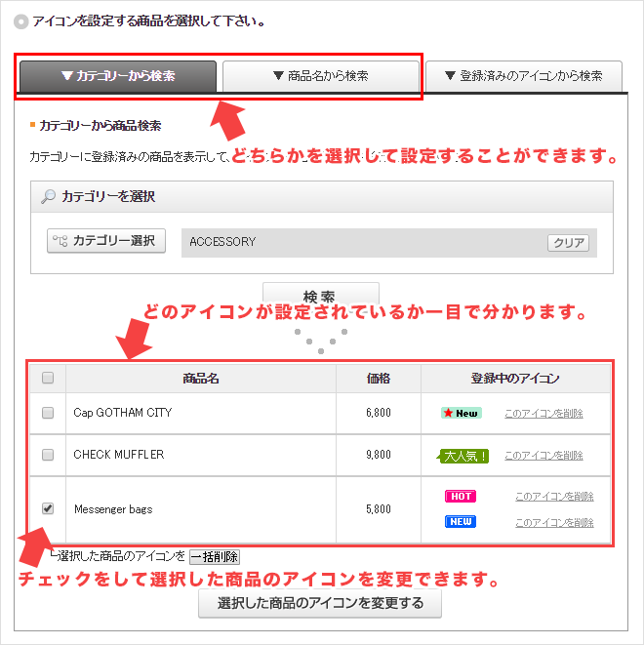
Task: Click the blue NEW icon badge
Action: click(x=461, y=522)
